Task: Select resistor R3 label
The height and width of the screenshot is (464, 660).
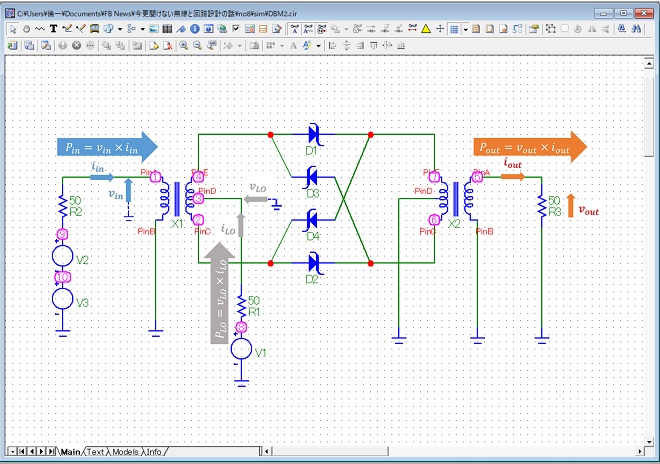Action: click(555, 212)
